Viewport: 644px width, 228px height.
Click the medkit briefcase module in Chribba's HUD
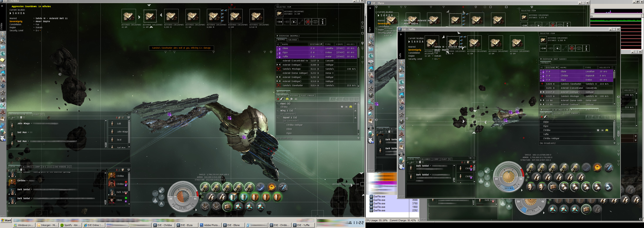[x=227, y=207]
